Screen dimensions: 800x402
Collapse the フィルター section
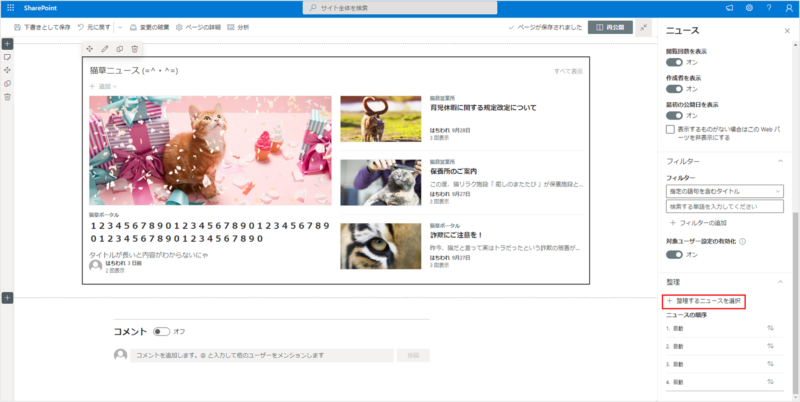[x=779, y=160]
